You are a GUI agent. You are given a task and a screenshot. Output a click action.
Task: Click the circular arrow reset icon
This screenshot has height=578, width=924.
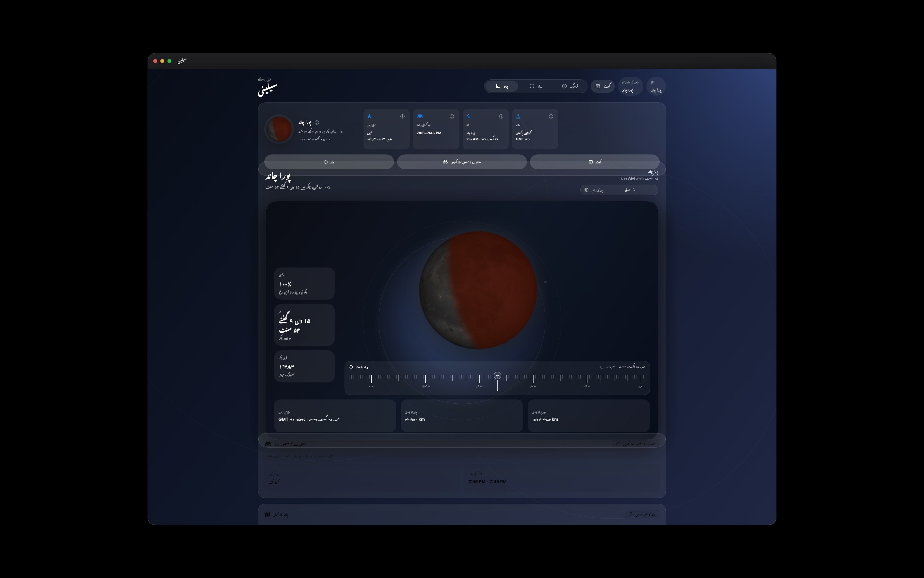tap(351, 367)
